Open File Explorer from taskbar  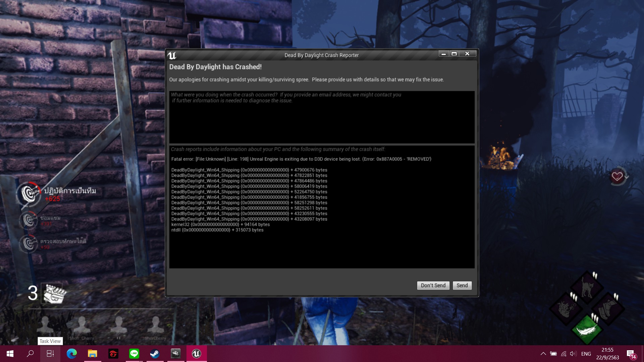click(x=93, y=354)
